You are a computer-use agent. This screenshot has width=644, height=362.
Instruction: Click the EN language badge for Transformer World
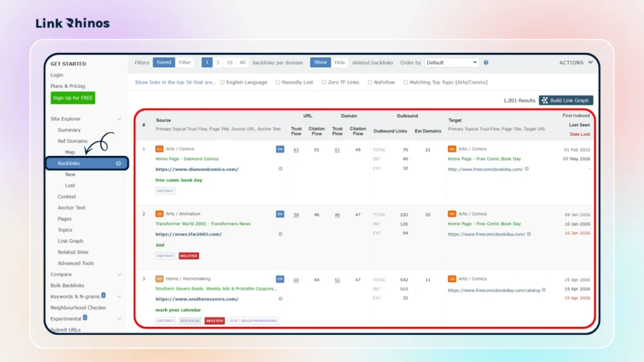point(280,214)
